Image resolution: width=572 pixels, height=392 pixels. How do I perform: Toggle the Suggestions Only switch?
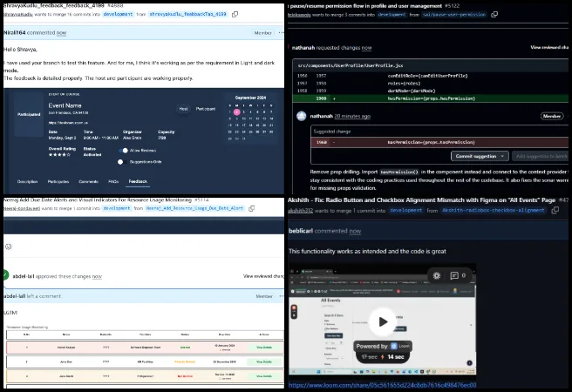(122, 162)
